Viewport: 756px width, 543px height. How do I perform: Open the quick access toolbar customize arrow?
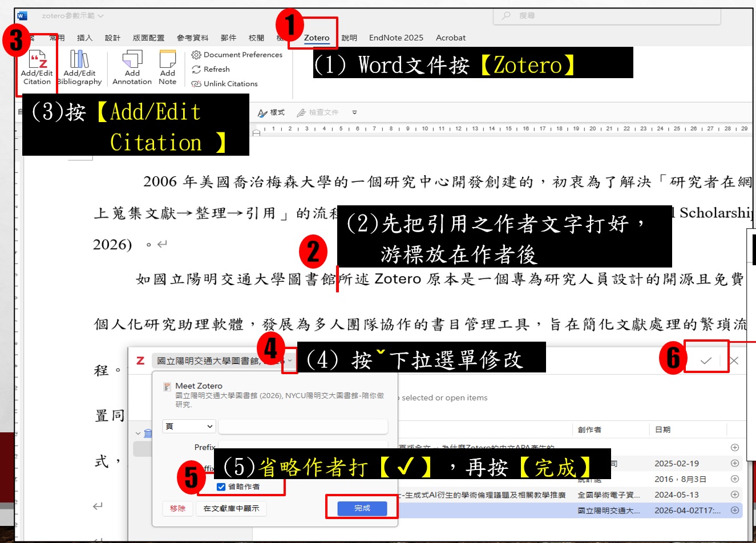coord(354,113)
